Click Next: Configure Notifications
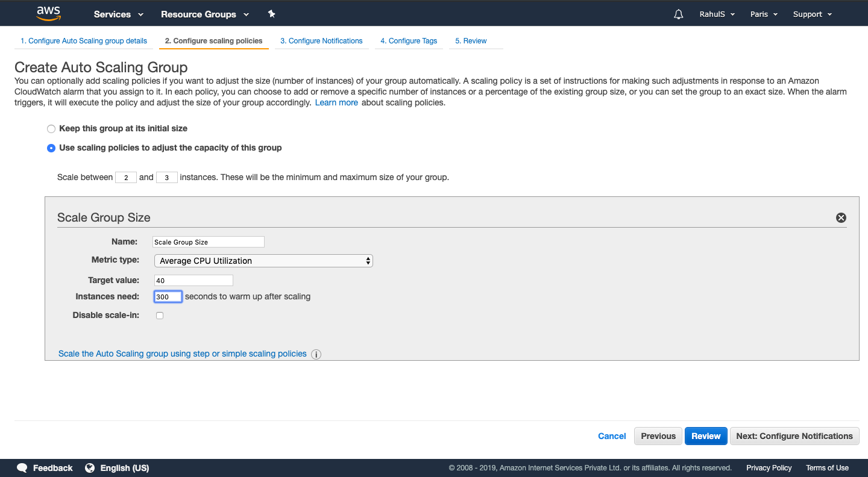Image resolution: width=868 pixels, height=477 pixels. 794,435
